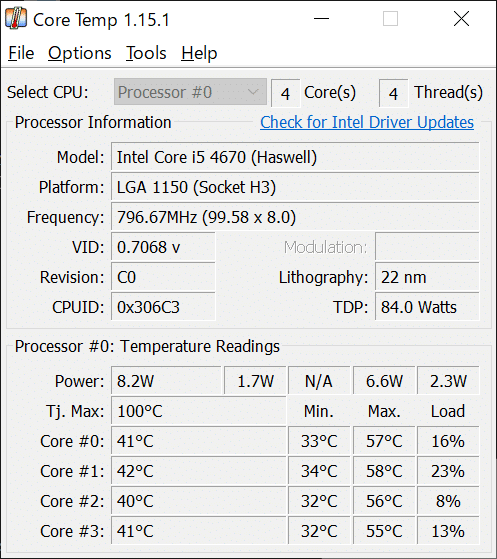Click the Min. column header
Screen dimensions: 497x559
pos(319,411)
